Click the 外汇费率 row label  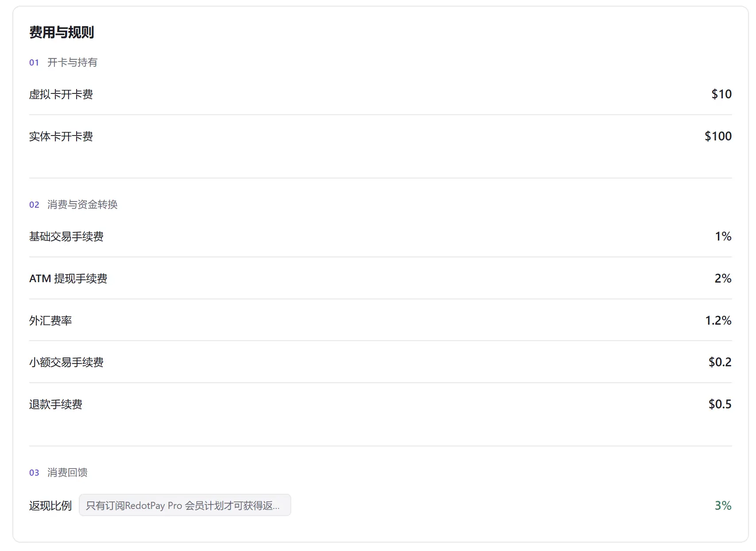point(50,321)
